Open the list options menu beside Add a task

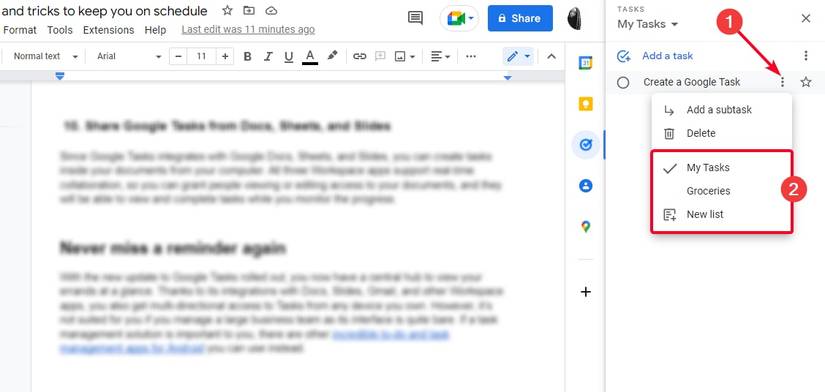[806, 56]
